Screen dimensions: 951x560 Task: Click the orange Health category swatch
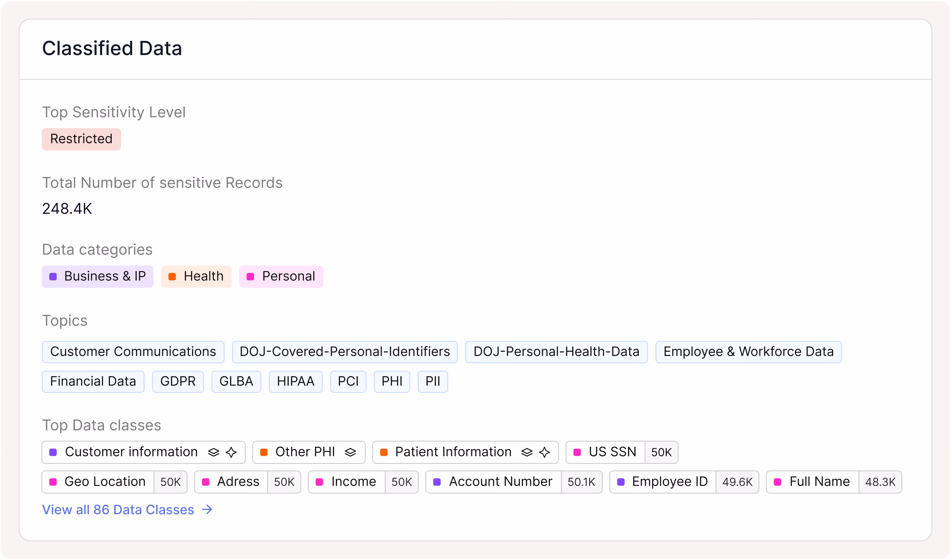172,277
